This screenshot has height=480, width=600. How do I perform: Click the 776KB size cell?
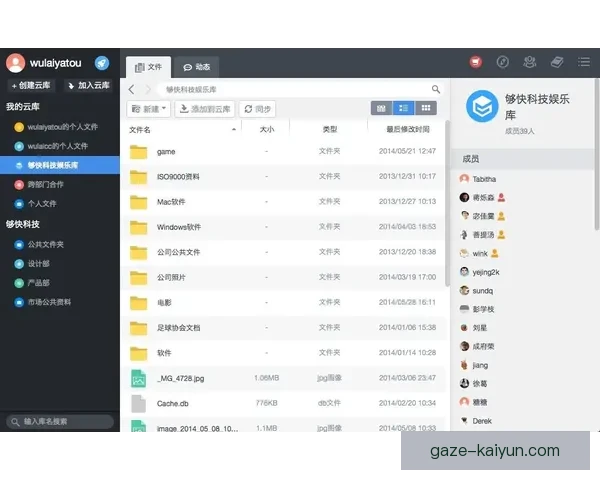[266, 403]
